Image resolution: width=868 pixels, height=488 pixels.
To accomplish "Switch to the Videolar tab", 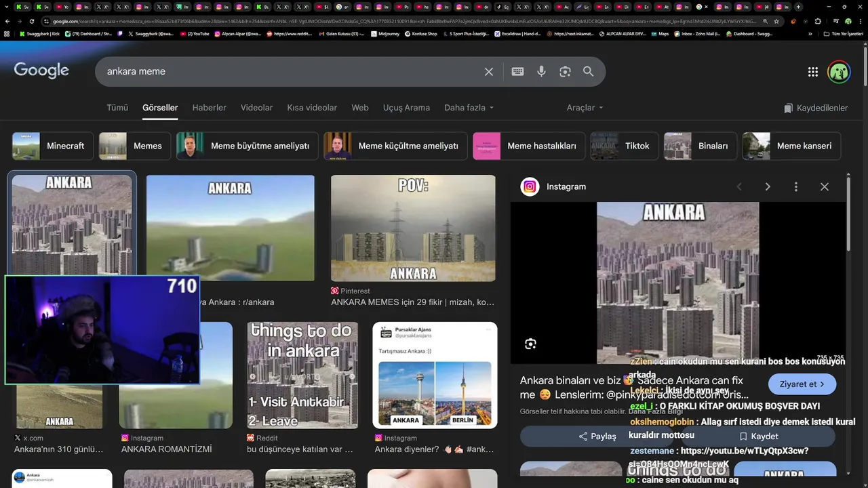I will coord(256,108).
